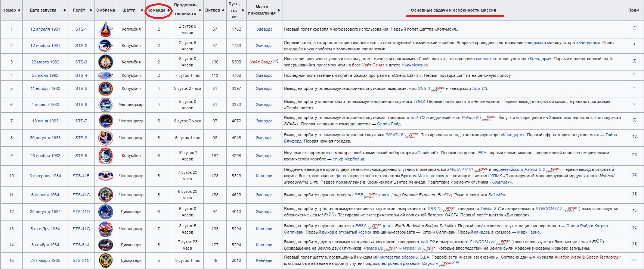
Task: Open the STS-51C flight link
Action: 81,260
